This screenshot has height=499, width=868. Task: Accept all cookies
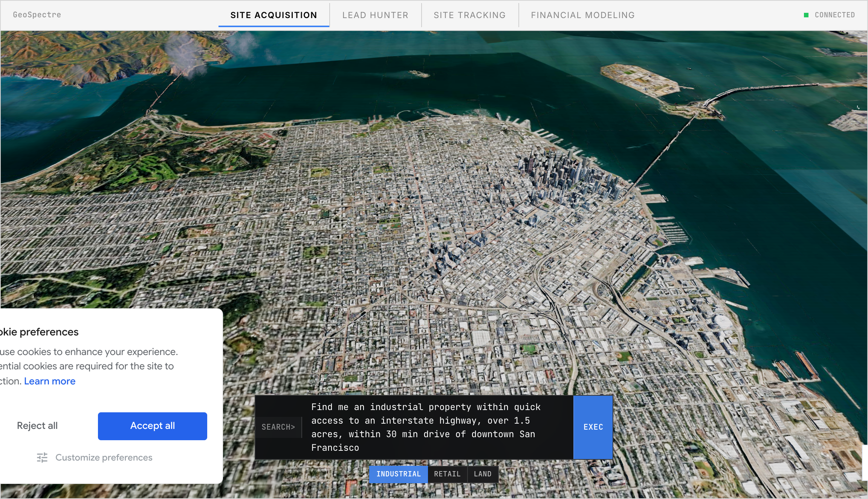152,426
